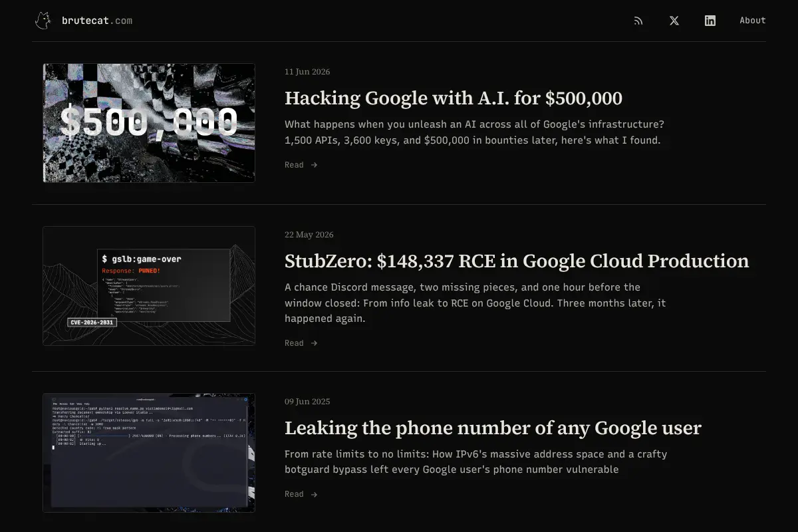Open the About page
Screen dimensions: 798x532
tap(753, 21)
